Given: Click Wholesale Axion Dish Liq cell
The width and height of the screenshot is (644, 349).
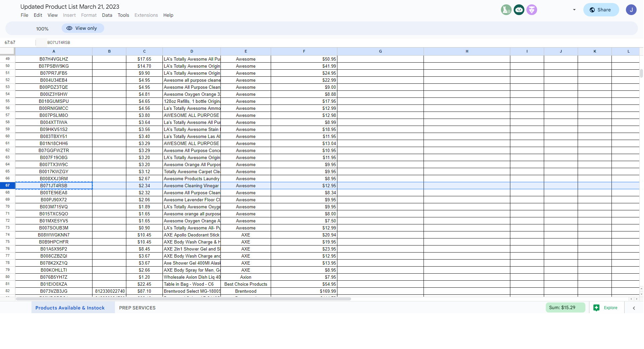Looking at the screenshot, I should coord(192,277).
